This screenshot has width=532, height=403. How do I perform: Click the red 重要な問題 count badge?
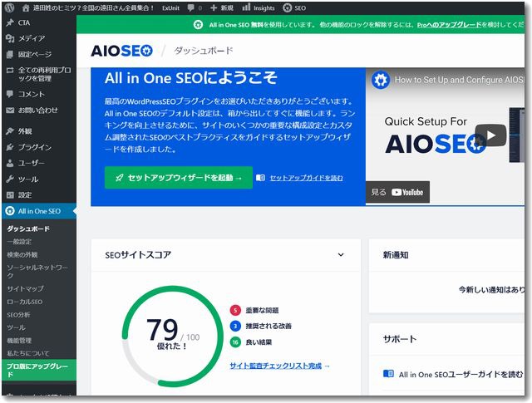point(235,310)
